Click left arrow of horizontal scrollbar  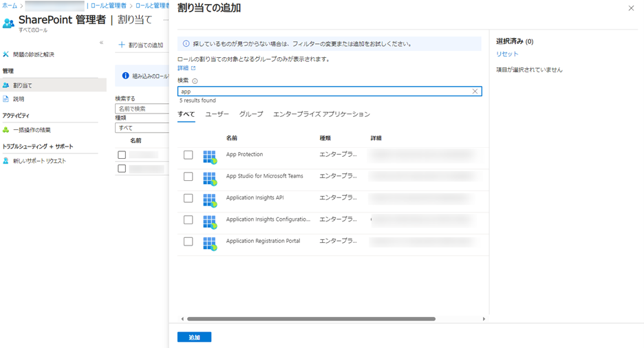pos(182,319)
